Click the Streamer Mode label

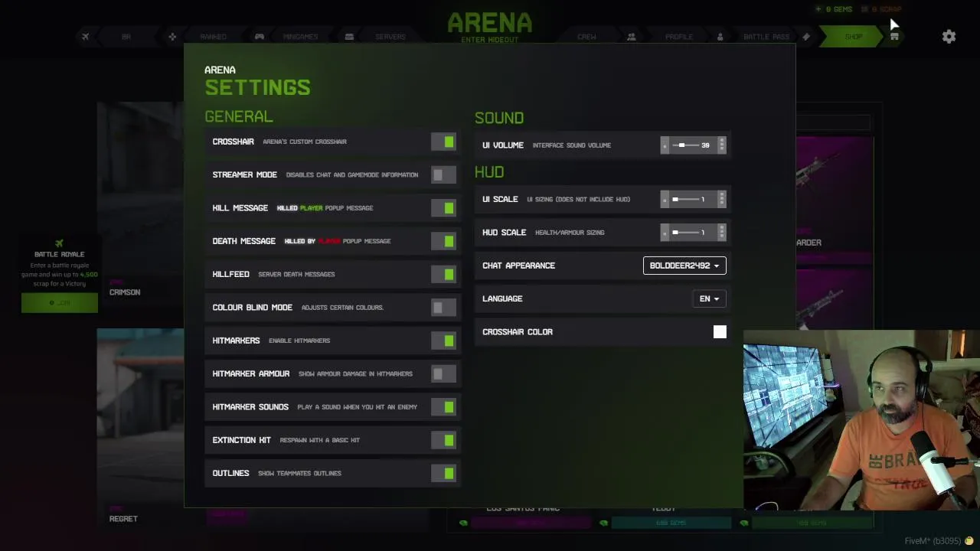click(244, 175)
